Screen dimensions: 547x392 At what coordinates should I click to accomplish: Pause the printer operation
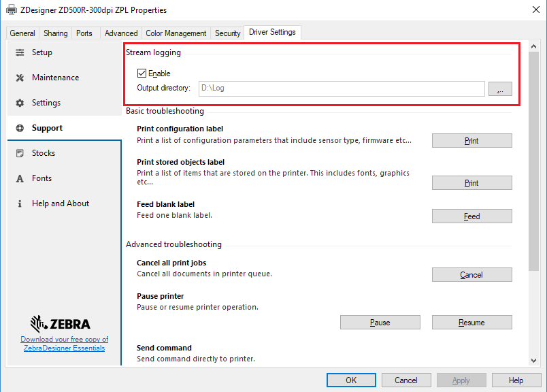tap(380, 323)
